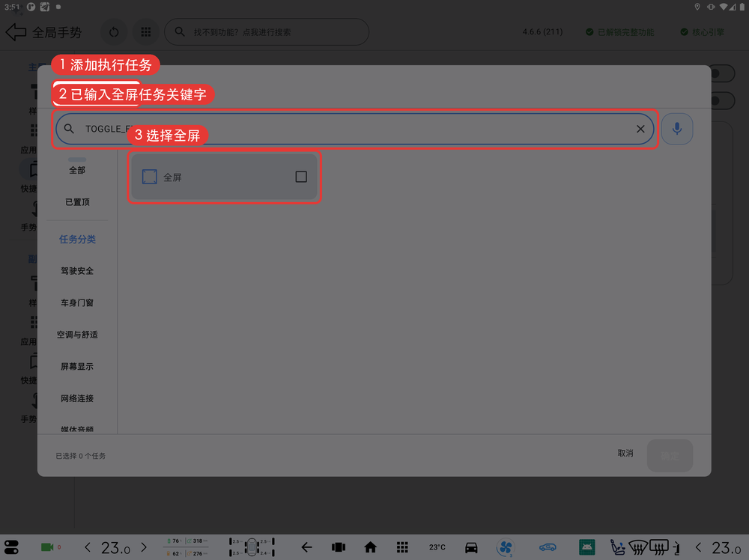
Task: Go back using 全局手势 back arrow
Action: (x=16, y=32)
